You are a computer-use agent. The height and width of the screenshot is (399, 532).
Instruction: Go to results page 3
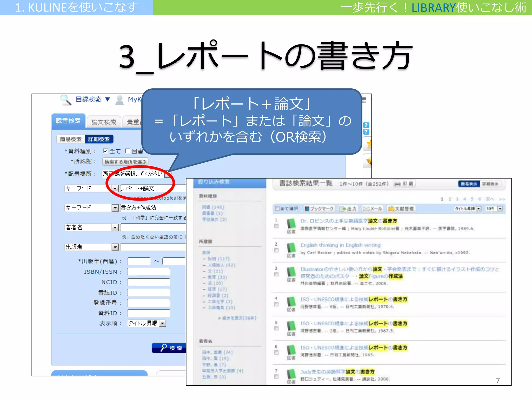(457, 199)
